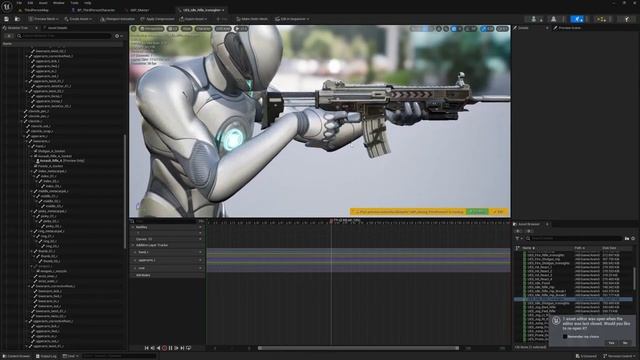This screenshot has width=640, height=360.
Task: Open the LOD Auto viewport menu
Action: [223, 29]
